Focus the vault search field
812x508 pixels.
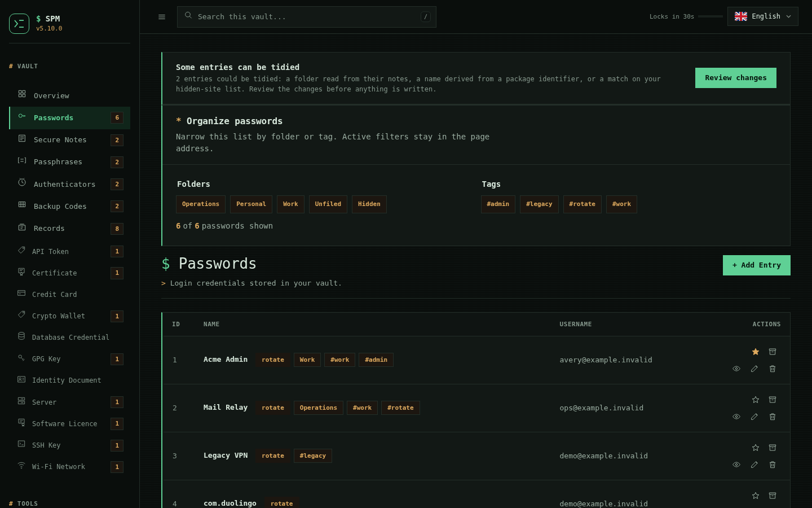tap(307, 17)
